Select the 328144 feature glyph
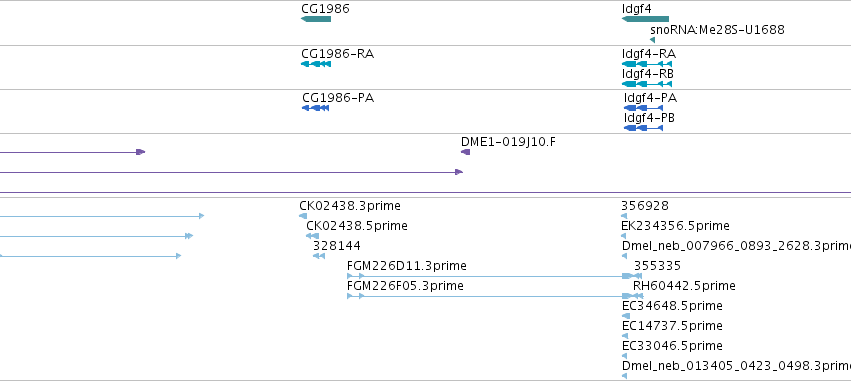 tap(319, 256)
